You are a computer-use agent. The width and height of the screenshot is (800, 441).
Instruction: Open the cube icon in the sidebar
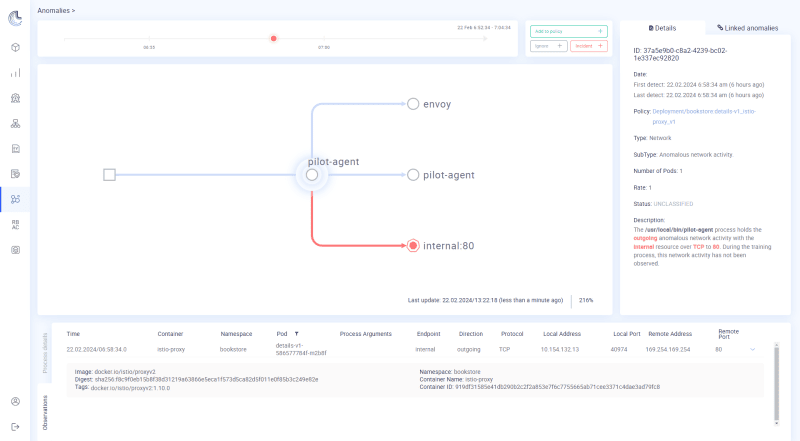coord(15,47)
